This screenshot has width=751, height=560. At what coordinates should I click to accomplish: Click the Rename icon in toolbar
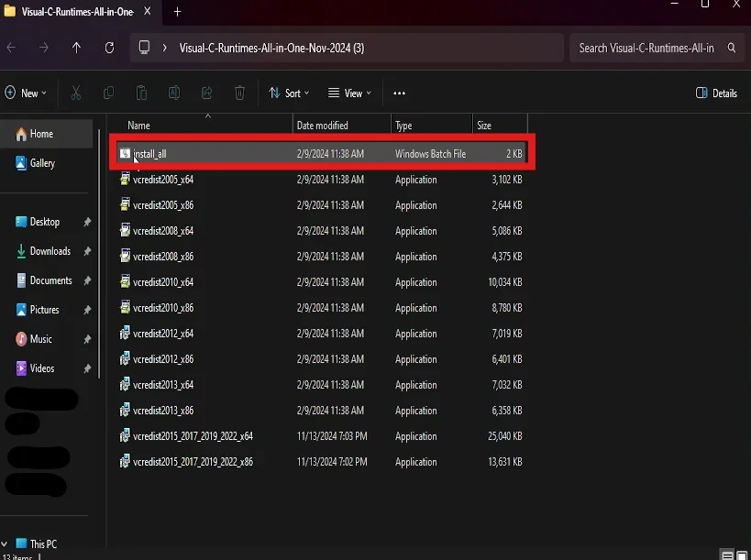point(173,93)
